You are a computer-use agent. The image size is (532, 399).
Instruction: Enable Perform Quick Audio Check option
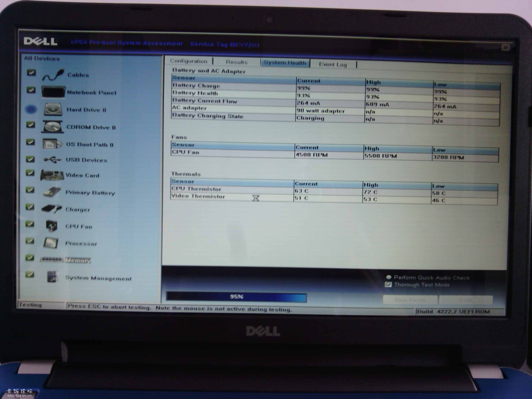tap(389, 277)
